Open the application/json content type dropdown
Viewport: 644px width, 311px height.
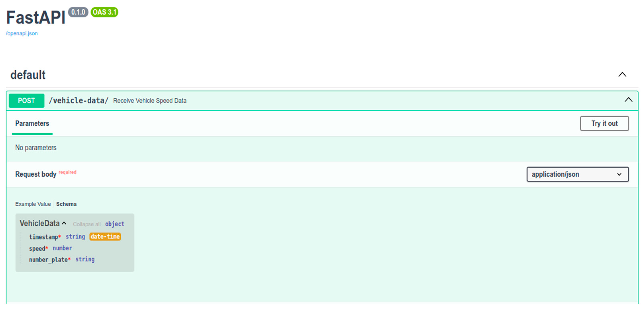(x=577, y=174)
